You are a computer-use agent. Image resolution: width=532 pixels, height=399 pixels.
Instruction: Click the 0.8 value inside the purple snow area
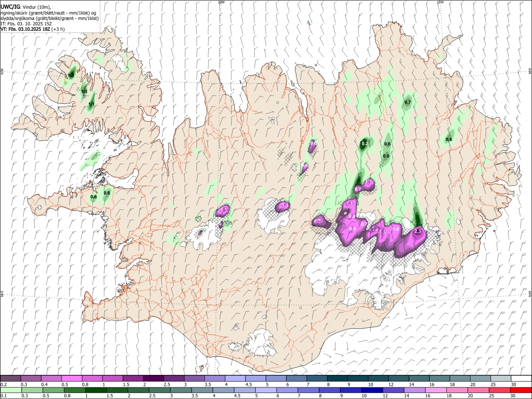pos(396,229)
